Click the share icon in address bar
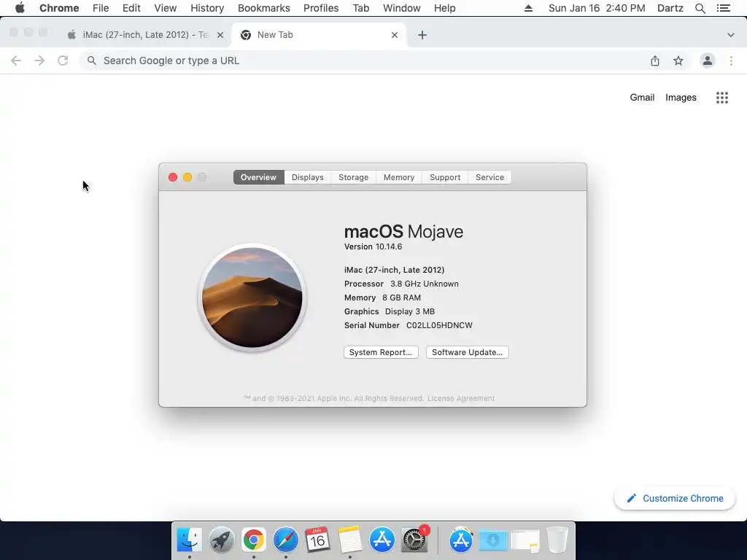 pyautogui.click(x=655, y=61)
